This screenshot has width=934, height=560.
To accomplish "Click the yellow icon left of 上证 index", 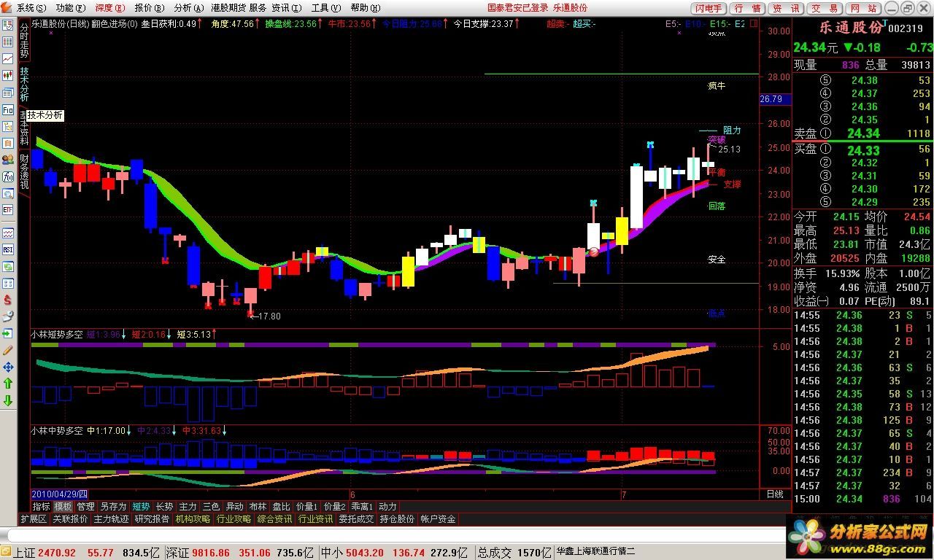I will [7, 552].
